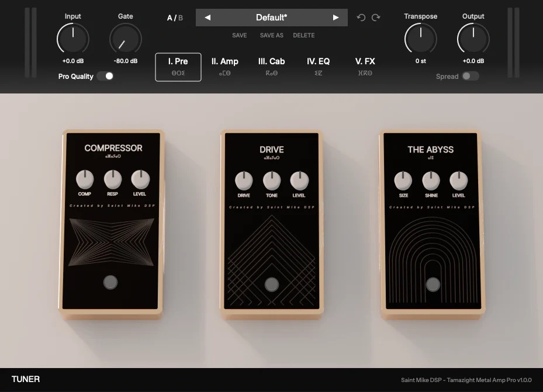The image size is (543, 392).
Task: Click the Drive pedal footswitch
Action: [x=271, y=285]
